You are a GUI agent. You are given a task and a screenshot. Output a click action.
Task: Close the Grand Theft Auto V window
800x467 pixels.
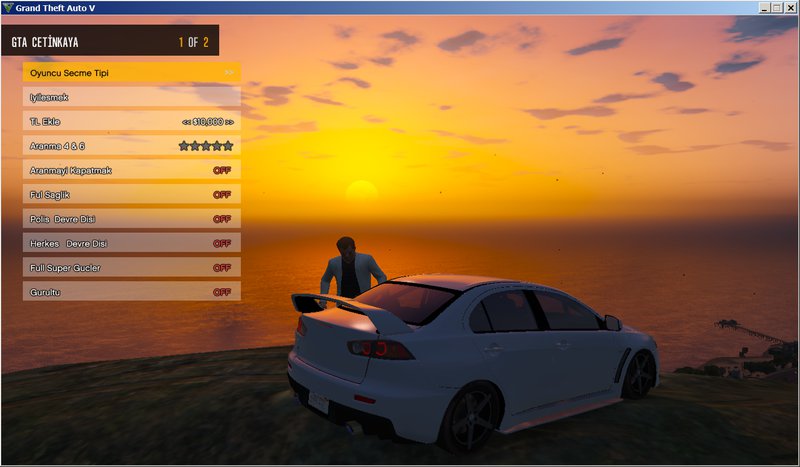[790, 8]
